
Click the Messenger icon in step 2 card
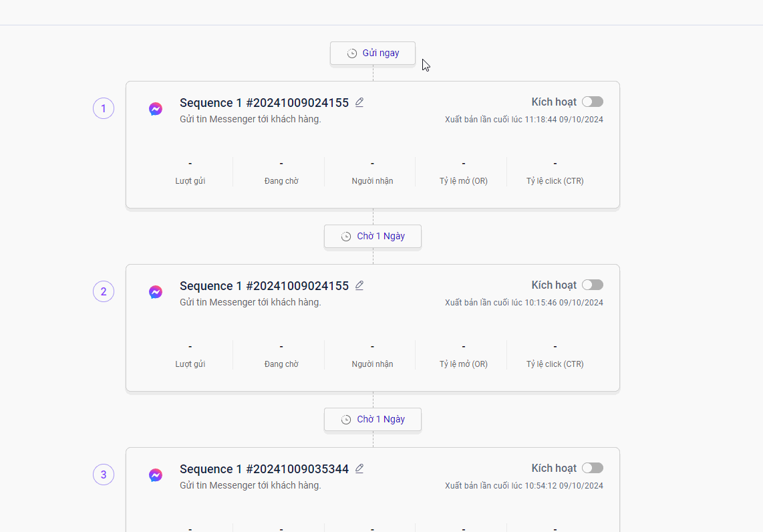tap(156, 292)
